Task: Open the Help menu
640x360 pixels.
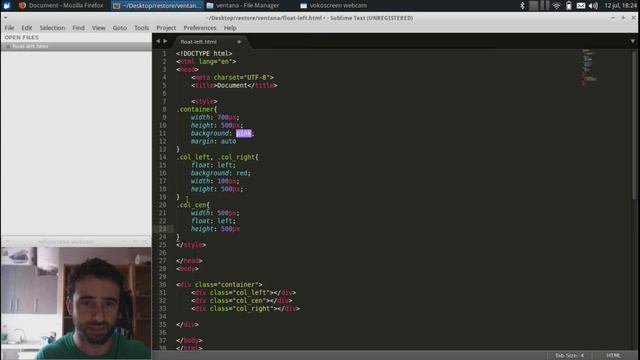Action: coord(230,28)
